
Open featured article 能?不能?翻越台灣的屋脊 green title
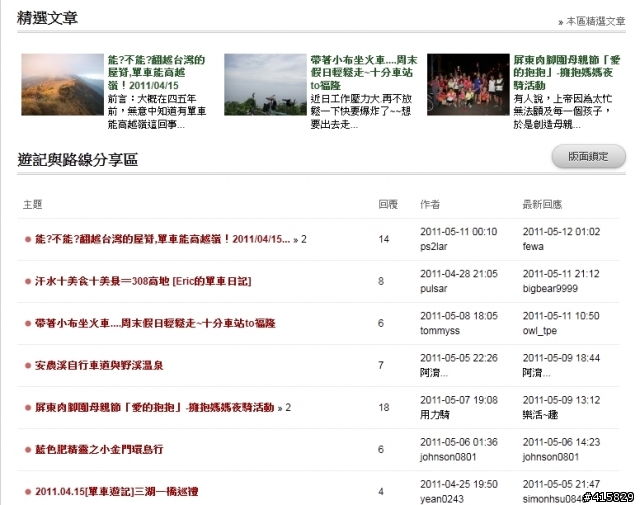(156, 72)
